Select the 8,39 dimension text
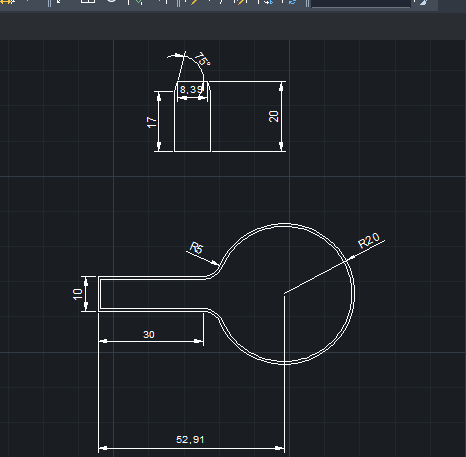The image size is (466, 457). point(191,89)
